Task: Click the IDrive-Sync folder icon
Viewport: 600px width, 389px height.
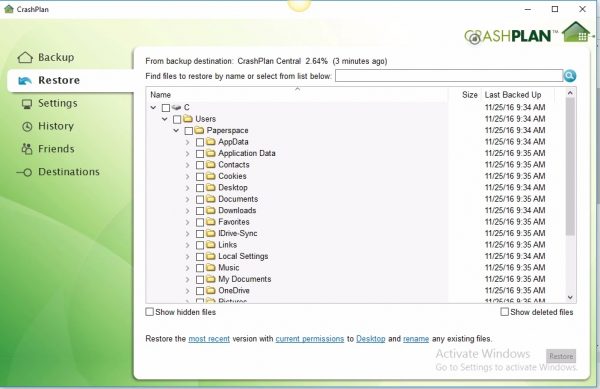Action: point(210,233)
